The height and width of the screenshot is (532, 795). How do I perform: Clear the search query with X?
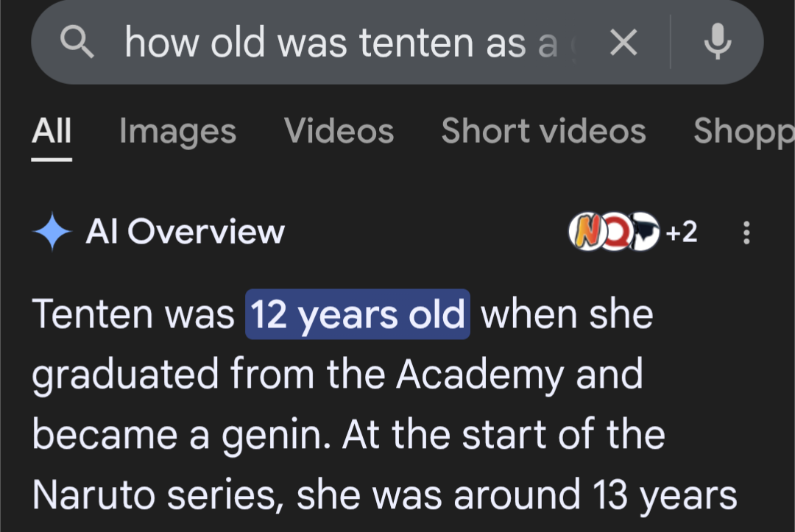(623, 43)
